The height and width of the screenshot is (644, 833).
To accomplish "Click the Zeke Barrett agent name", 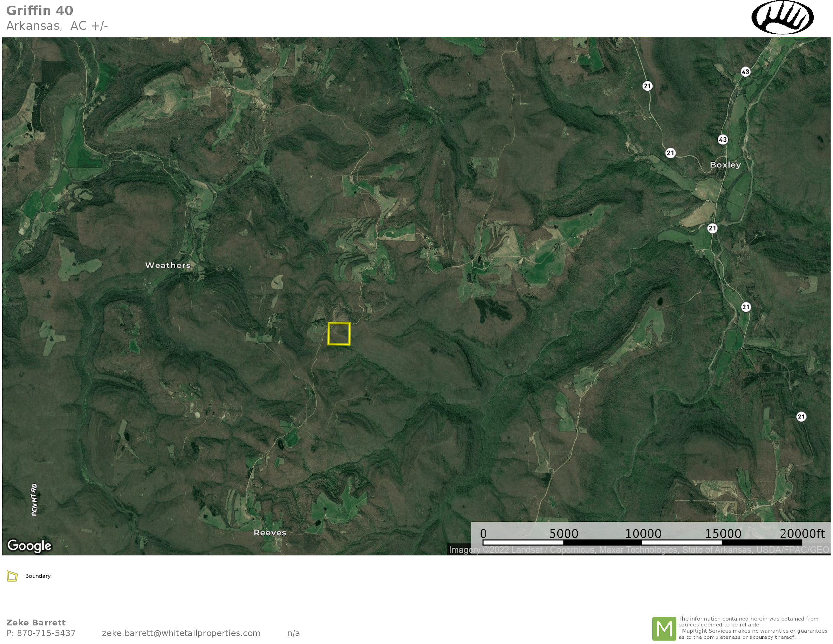I will click(x=36, y=623).
